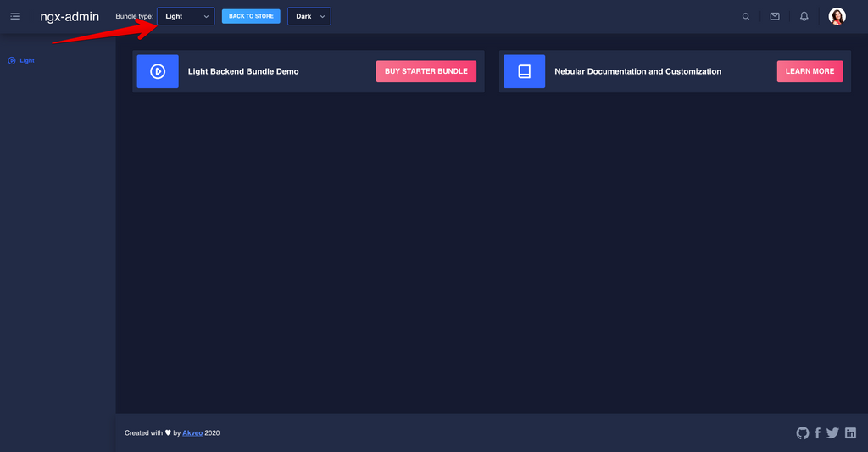The image size is (868, 452).
Task: Open the user avatar profile
Action: pyautogui.click(x=837, y=16)
